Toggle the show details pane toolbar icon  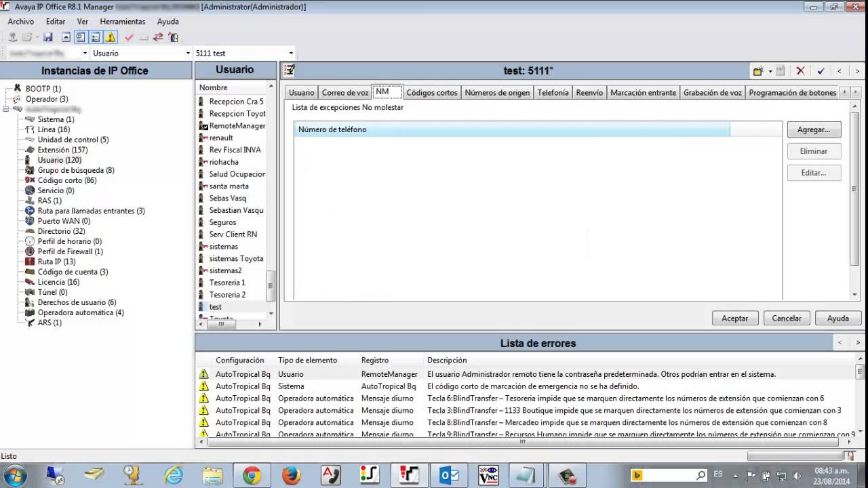pyautogui.click(x=96, y=37)
